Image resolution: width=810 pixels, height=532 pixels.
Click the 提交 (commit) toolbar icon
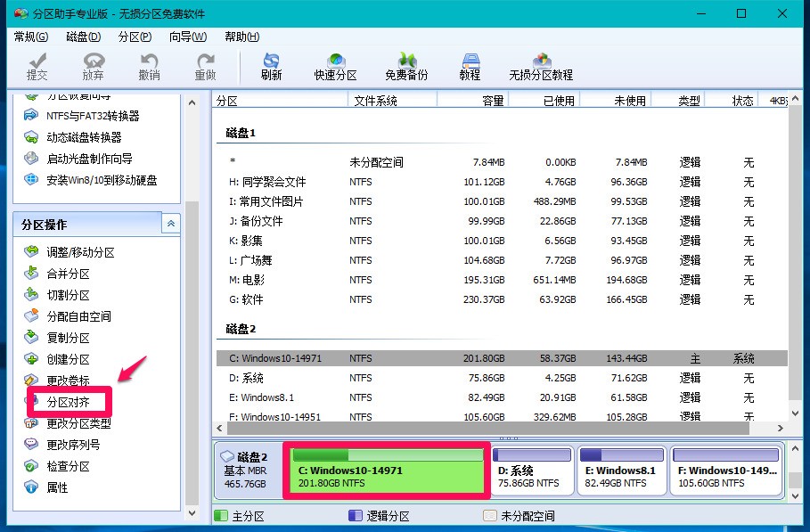[37, 67]
